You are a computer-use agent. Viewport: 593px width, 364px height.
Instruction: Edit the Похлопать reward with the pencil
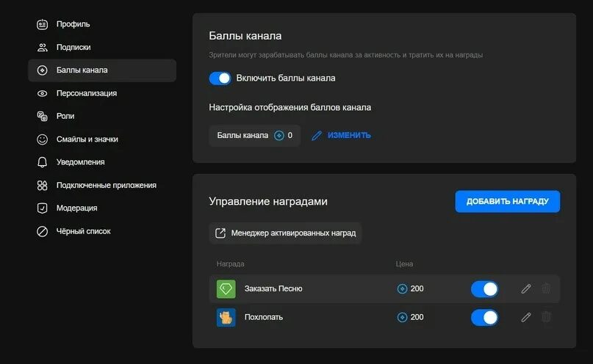[526, 318]
